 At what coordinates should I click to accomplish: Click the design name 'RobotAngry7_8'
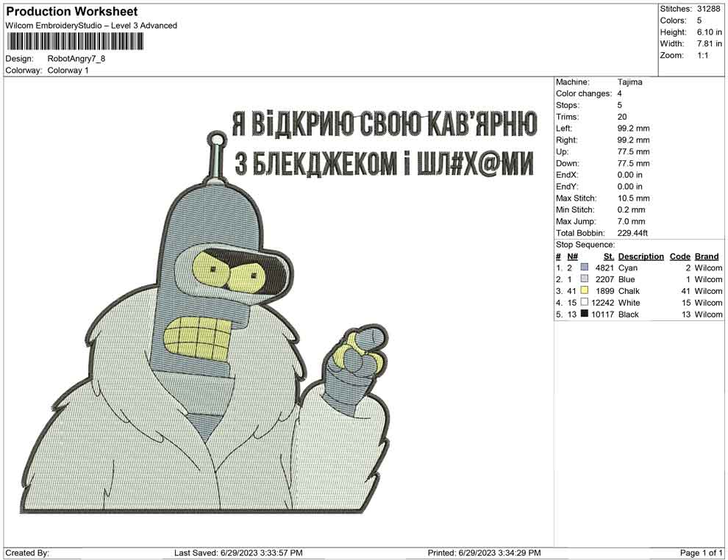76,59
